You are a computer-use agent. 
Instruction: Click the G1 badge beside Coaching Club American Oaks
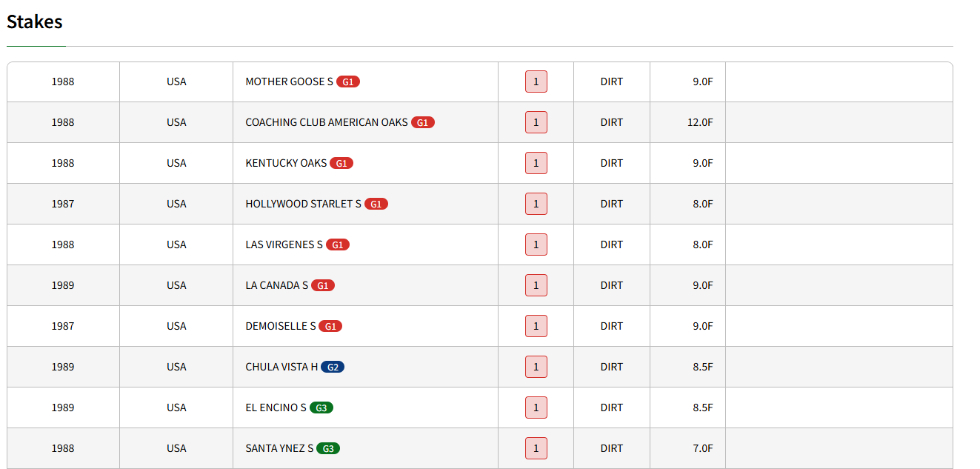423,122
